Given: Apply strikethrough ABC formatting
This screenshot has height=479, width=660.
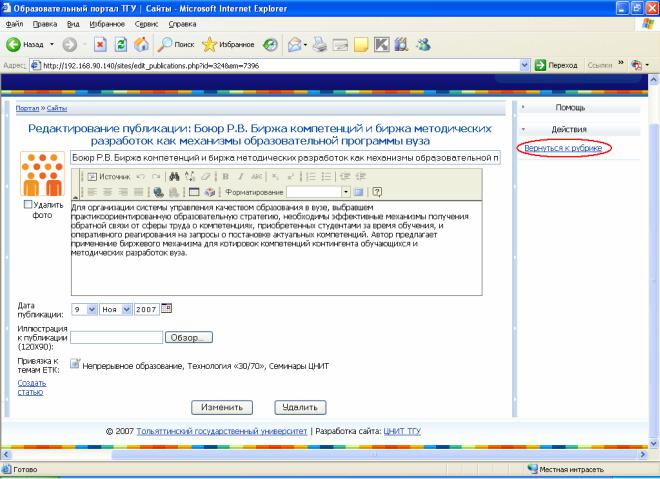Looking at the screenshot, I should pos(256,177).
